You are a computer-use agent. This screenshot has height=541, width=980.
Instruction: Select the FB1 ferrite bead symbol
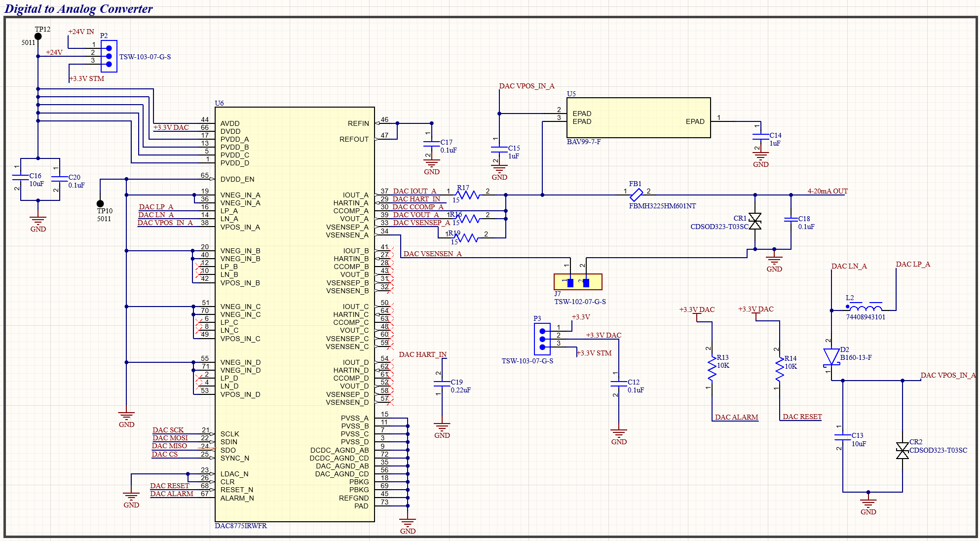point(637,195)
